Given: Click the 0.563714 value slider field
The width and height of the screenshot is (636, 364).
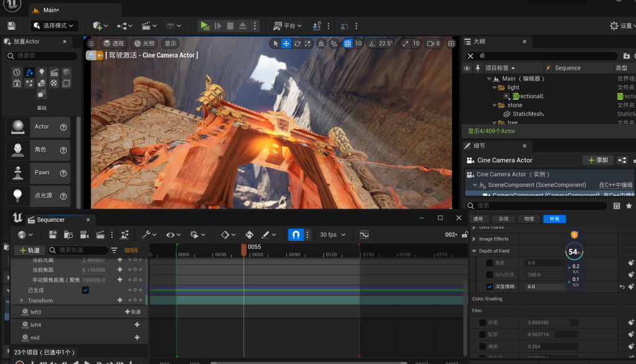Looking at the screenshot, I should pyautogui.click(x=552, y=334).
